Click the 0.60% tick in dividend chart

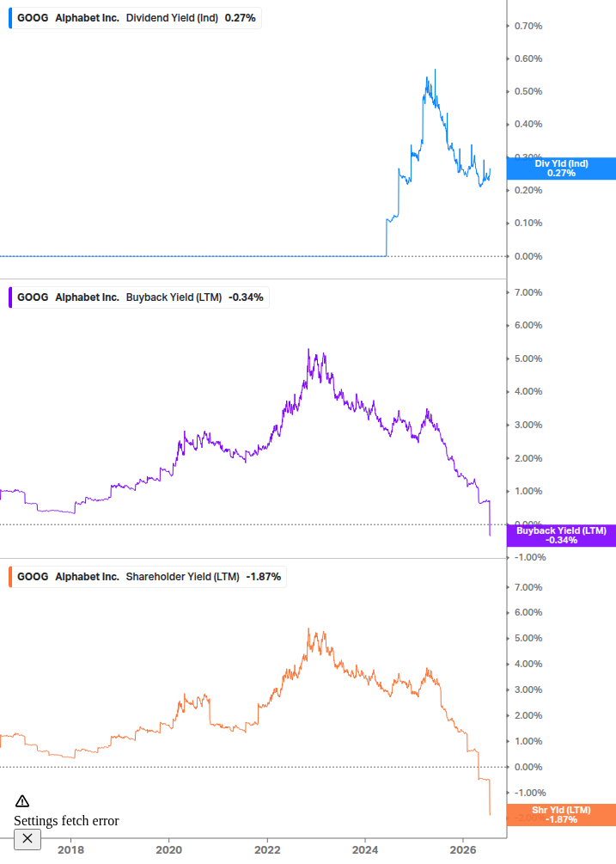(x=528, y=58)
